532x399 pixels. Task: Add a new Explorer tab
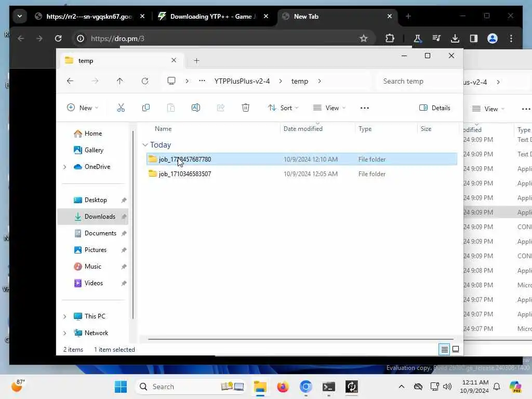pyautogui.click(x=196, y=61)
